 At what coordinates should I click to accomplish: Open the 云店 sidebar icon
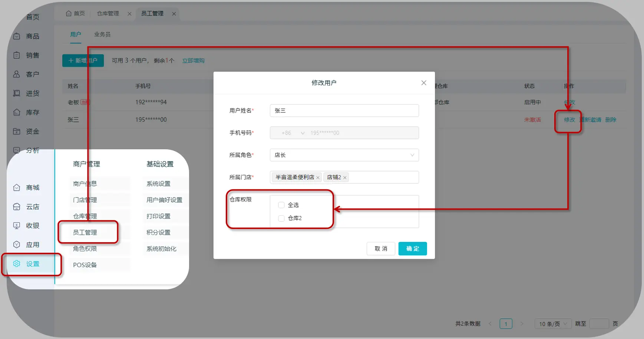(x=17, y=207)
